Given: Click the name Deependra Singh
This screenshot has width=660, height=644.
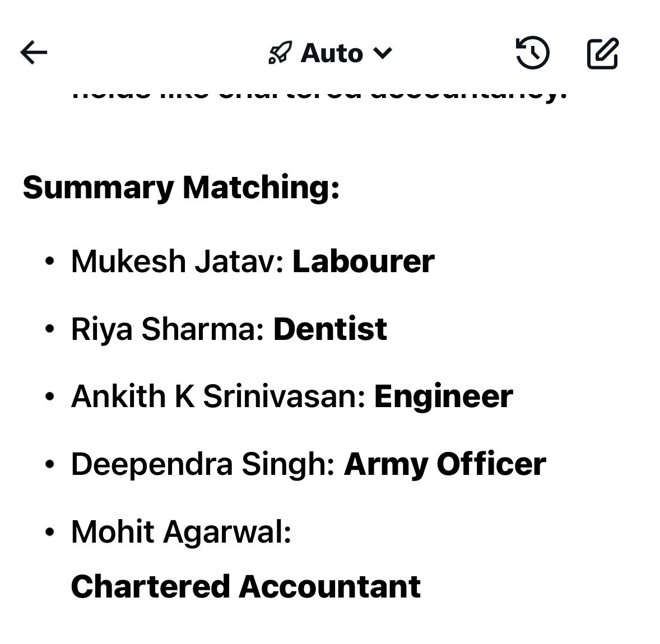Looking at the screenshot, I should pos(202,464).
